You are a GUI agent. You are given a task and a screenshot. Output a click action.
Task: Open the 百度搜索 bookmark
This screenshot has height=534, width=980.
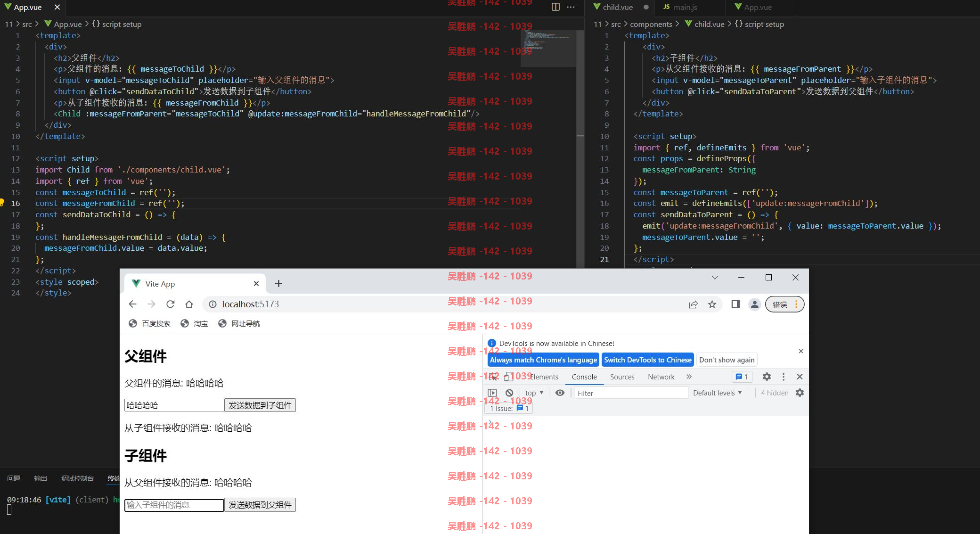click(149, 323)
